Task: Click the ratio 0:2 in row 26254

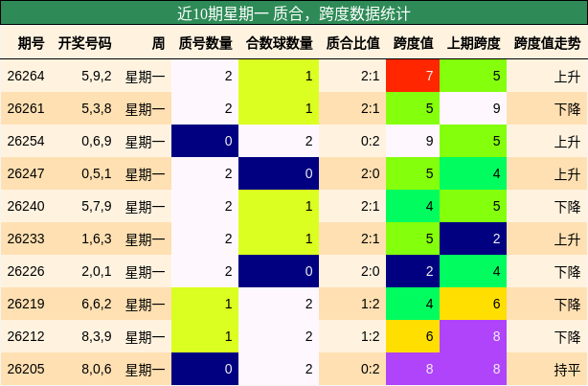Action: pos(370,141)
